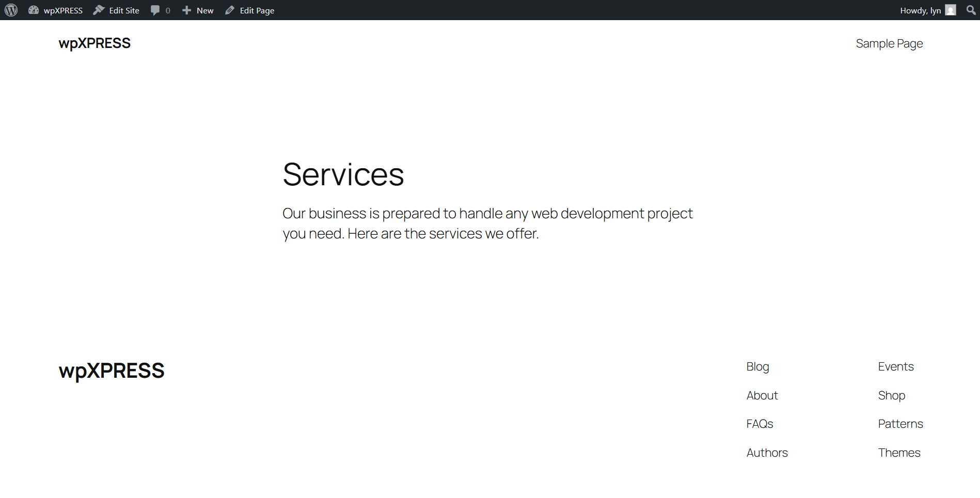Click the wpXPRESS site logo in header

click(x=94, y=43)
